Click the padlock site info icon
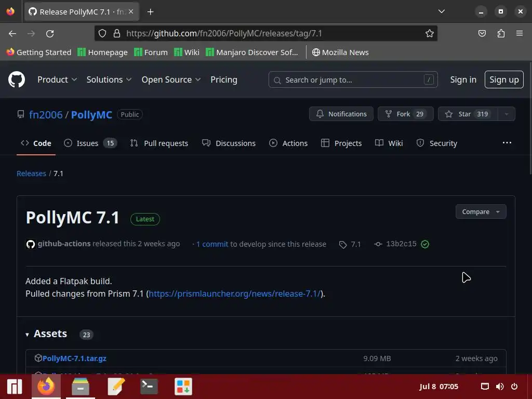 tap(117, 33)
